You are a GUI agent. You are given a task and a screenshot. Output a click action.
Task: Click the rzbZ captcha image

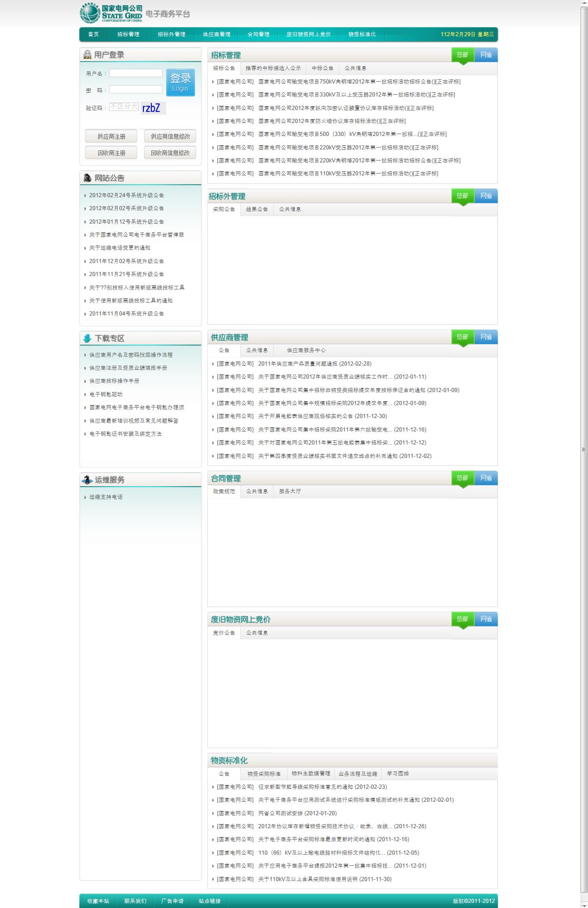pyautogui.click(x=153, y=108)
